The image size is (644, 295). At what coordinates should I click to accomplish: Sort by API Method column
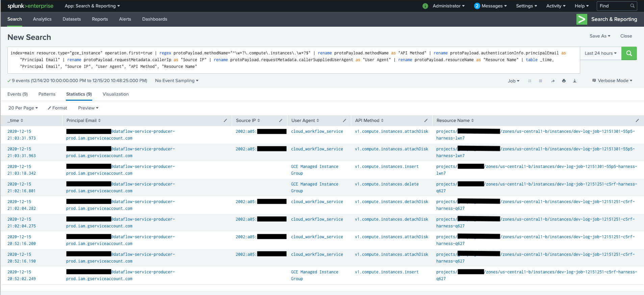(369, 121)
